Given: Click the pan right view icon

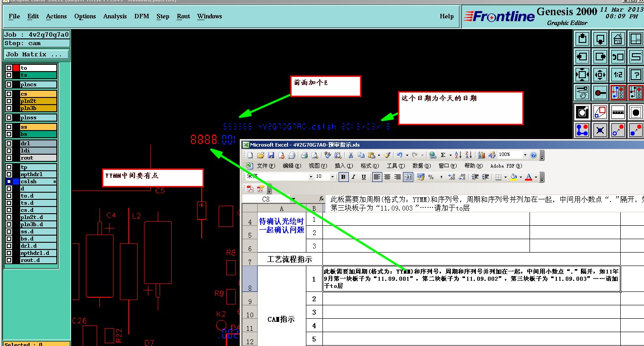Looking at the screenshot, I should tap(600, 57).
